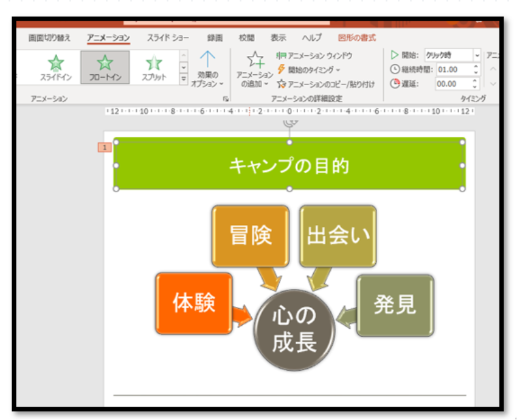Switch to the 画面切り替え tab
This screenshot has height=420, width=517.
tap(49, 38)
